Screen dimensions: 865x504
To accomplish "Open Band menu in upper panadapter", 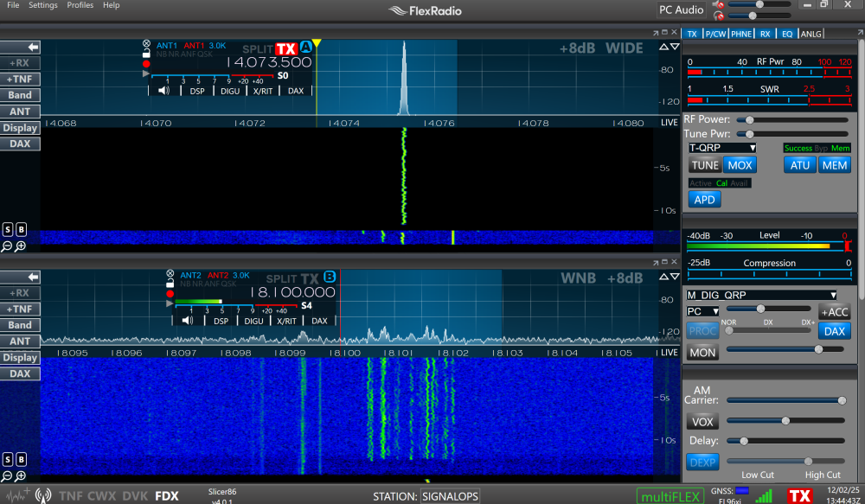I will point(20,95).
